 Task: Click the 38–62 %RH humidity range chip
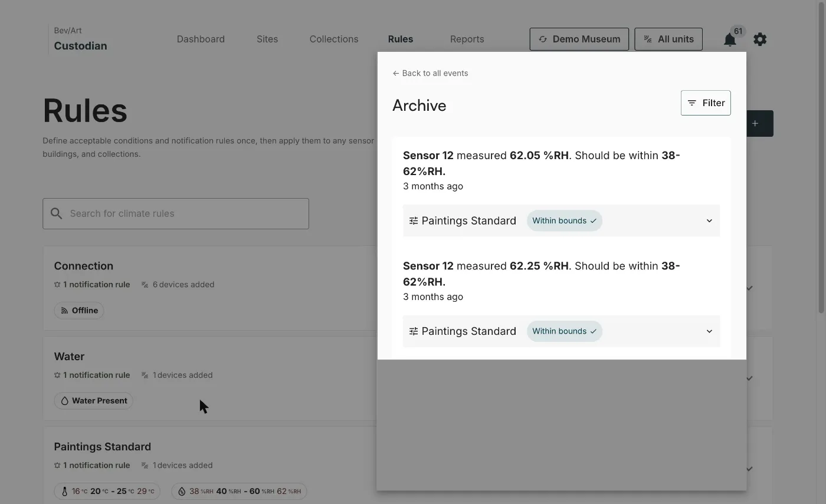[239, 491]
